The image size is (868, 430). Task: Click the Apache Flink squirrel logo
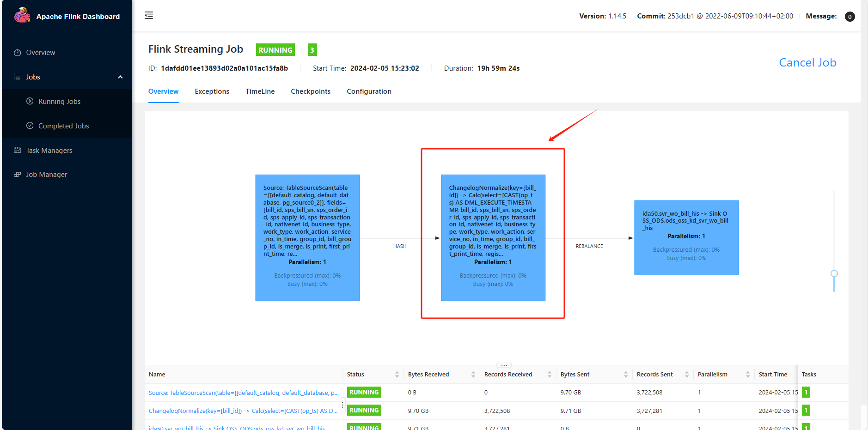tap(22, 15)
